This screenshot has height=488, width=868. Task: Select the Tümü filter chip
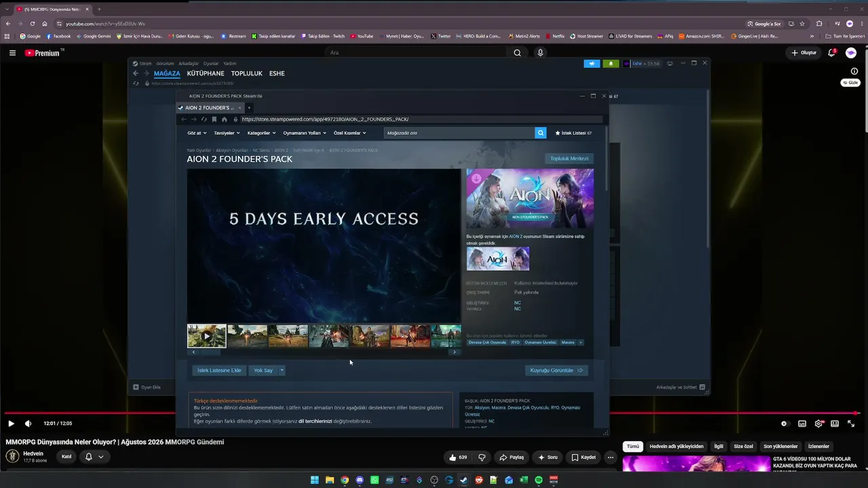tap(633, 447)
